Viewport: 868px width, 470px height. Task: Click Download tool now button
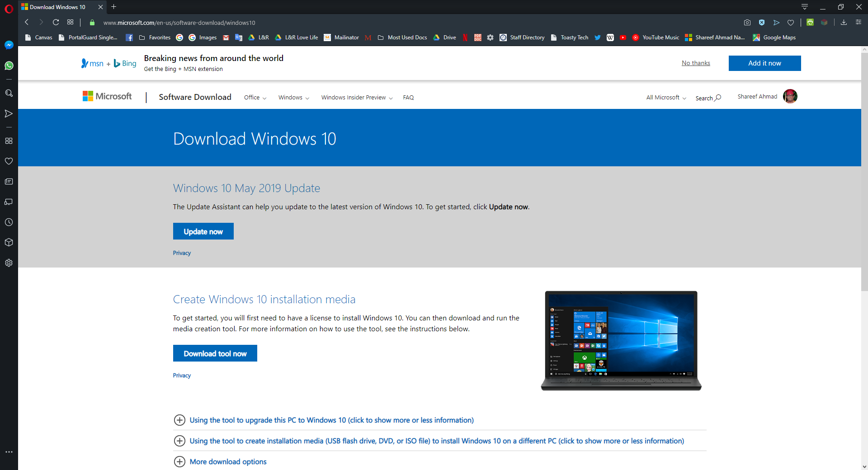click(215, 353)
